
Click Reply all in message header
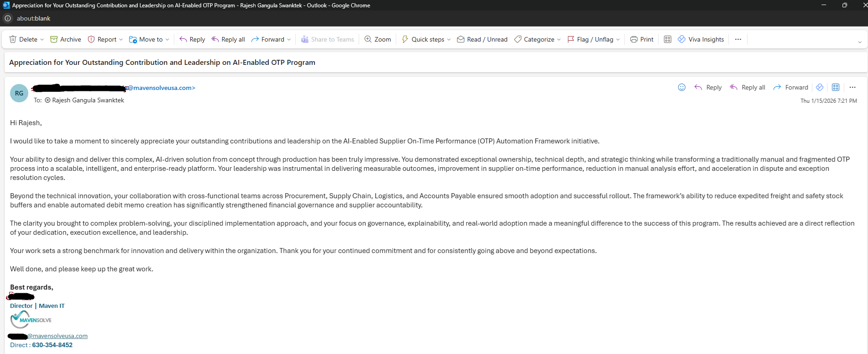tap(748, 87)
